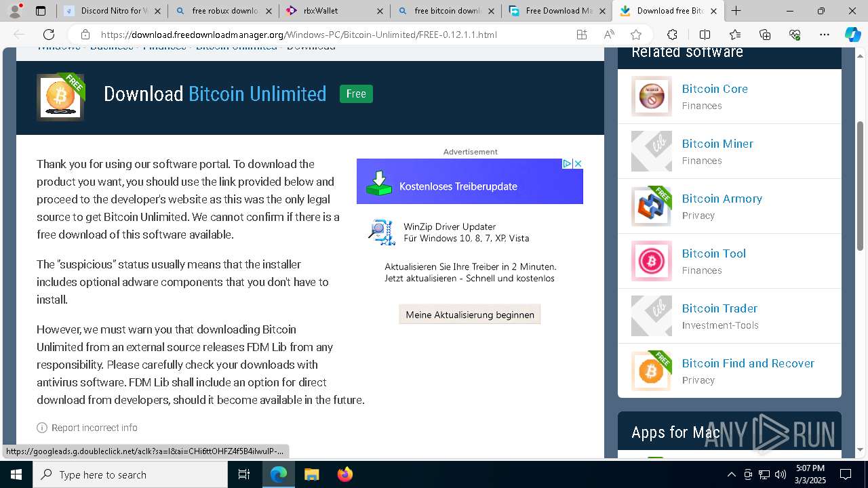Open the app available icon in address bar
This screenshot has width=868, height=488.
[582, 35]
